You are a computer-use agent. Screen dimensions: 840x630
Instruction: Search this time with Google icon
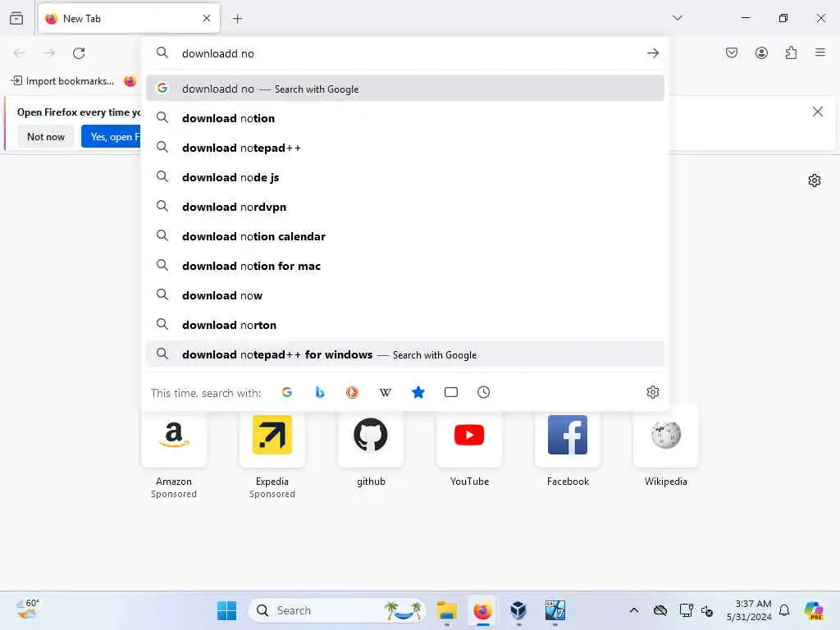click(287, 392)
